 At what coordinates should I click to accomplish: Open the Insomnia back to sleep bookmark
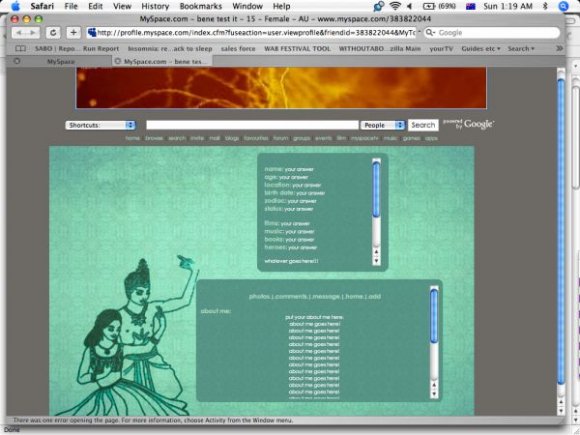point(170,48)
